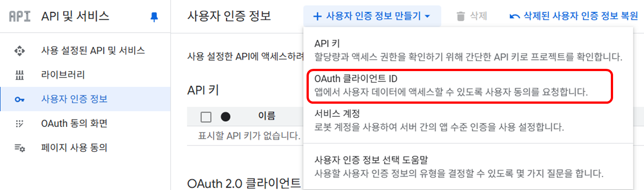
Task: Click the plus icon in 사용자 인증 정보 만들기
Action: coord(317,17)
